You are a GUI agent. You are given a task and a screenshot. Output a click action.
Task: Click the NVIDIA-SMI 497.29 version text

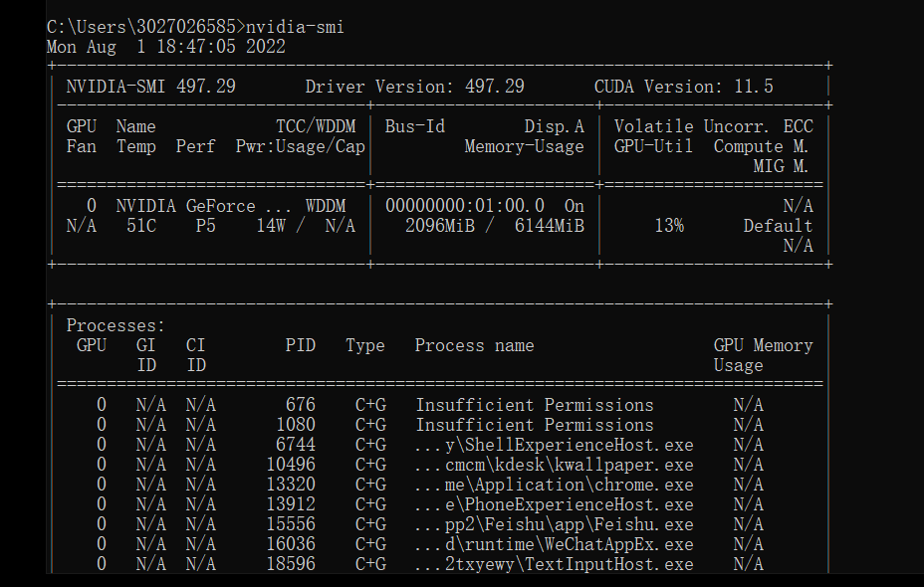[151, 87]
